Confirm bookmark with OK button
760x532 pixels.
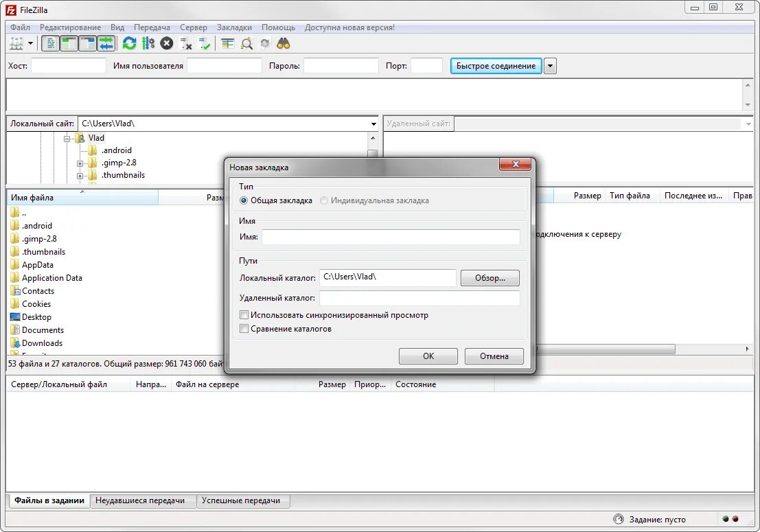[428, 356]
